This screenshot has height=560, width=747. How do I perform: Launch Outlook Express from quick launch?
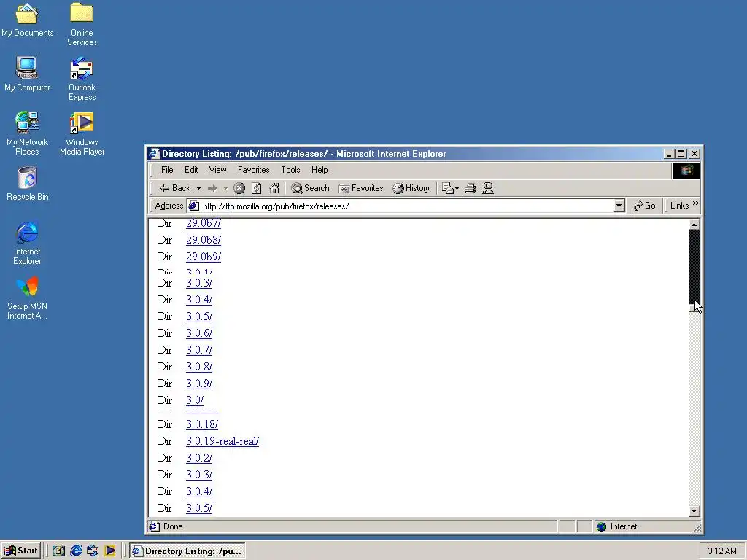[93, 551]
